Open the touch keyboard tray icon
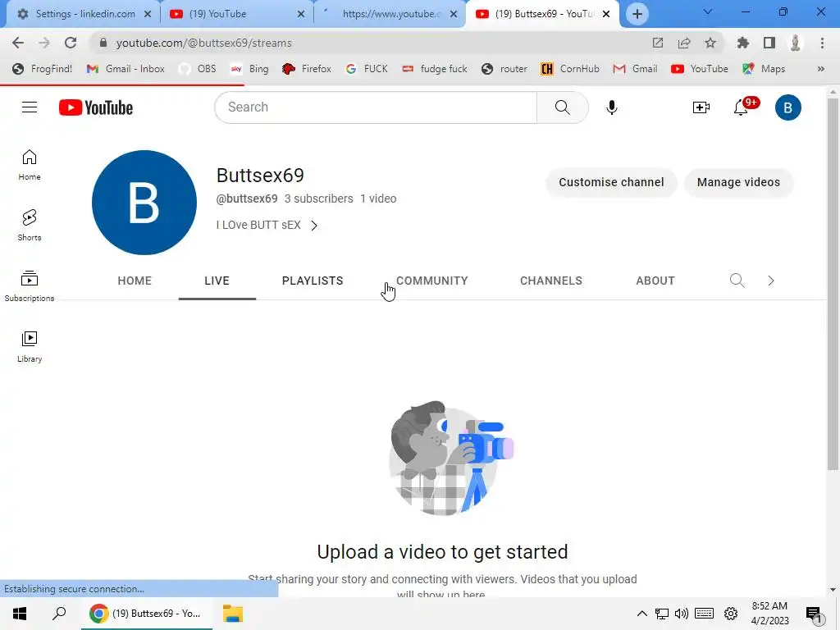Image resolution: width=840 pixels, height=630 pixels. point(704,614)
